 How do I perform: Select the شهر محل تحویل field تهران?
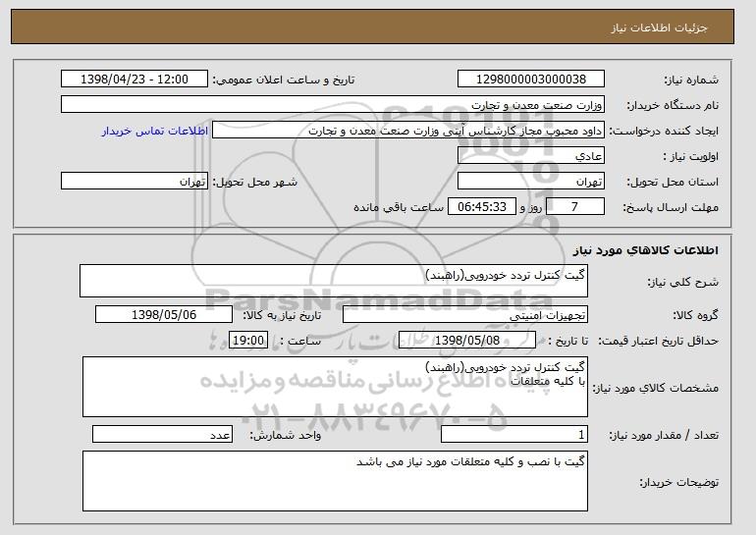coord(135,182)
